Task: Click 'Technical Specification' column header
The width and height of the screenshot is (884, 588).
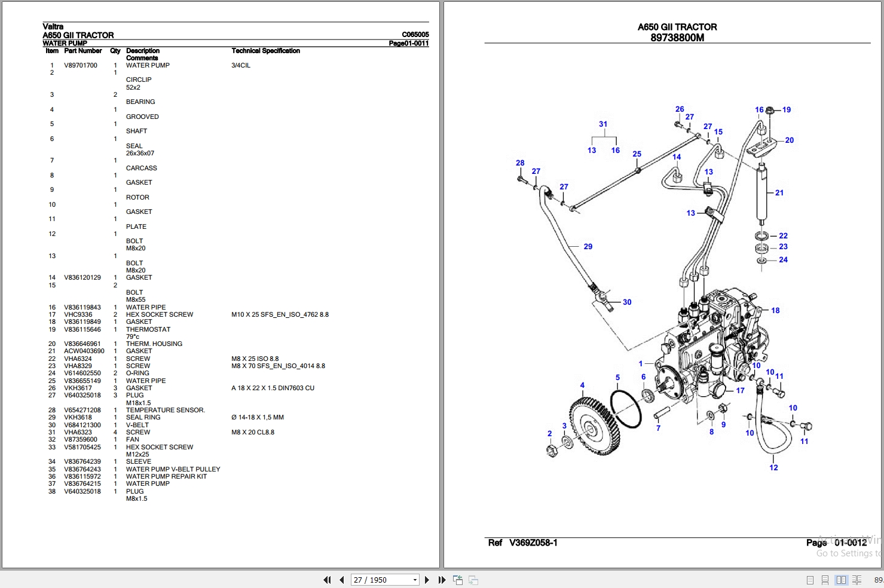Action: point(266,51)
